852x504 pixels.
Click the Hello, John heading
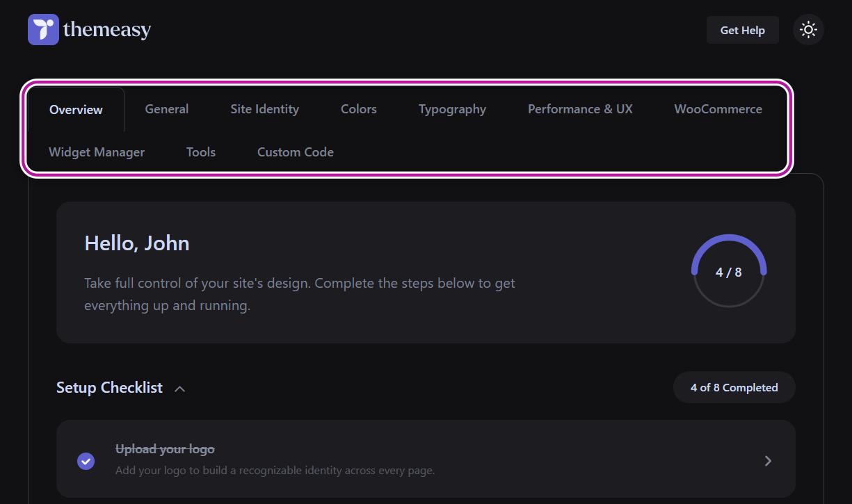(137, 243)
